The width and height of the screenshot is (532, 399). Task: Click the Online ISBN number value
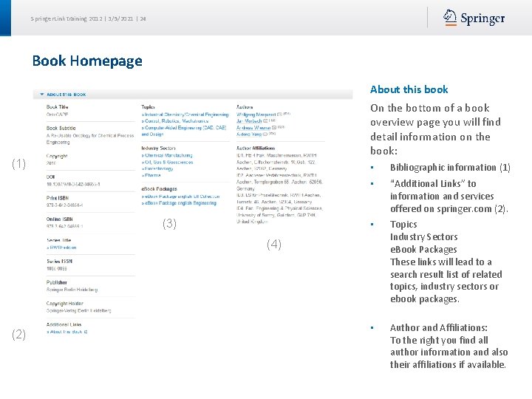65,226
